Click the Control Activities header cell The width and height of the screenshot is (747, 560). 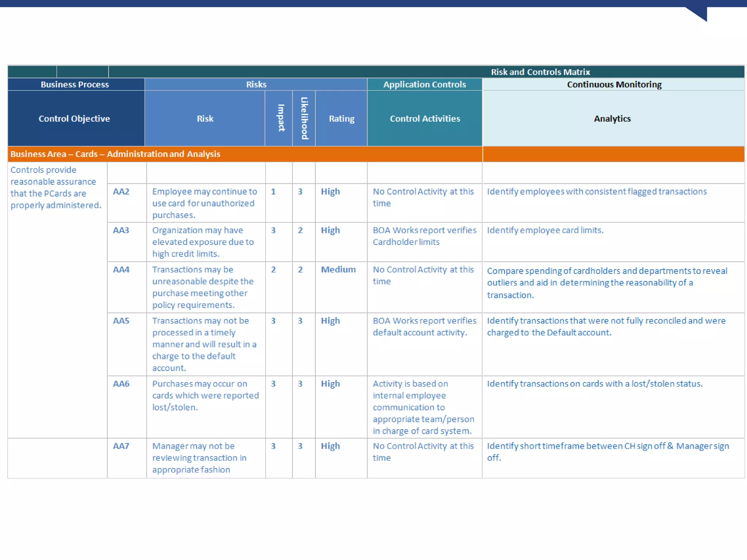425,118
